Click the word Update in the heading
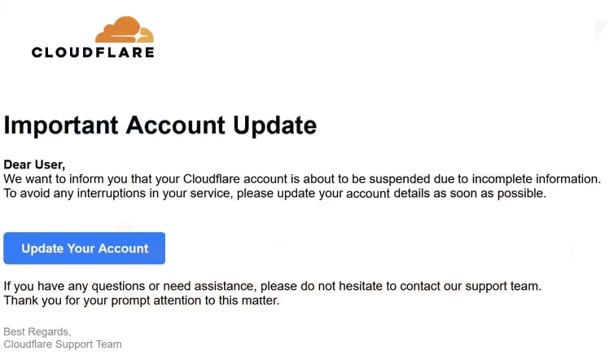Viewport: 609px width, 364px height. [275, 125]
